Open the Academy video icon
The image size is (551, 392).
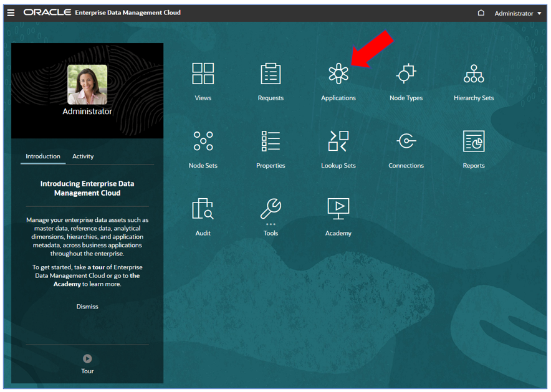[338, 209]
